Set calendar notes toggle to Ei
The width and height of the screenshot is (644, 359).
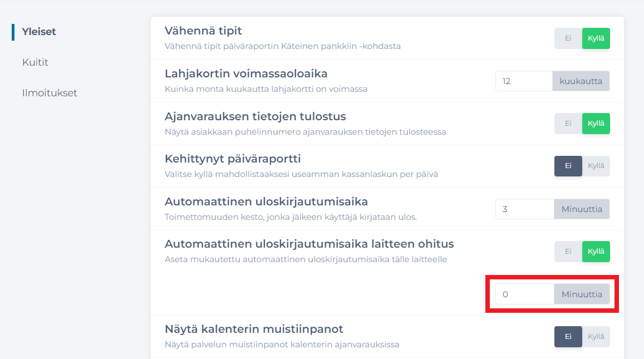tap(568, 336)
